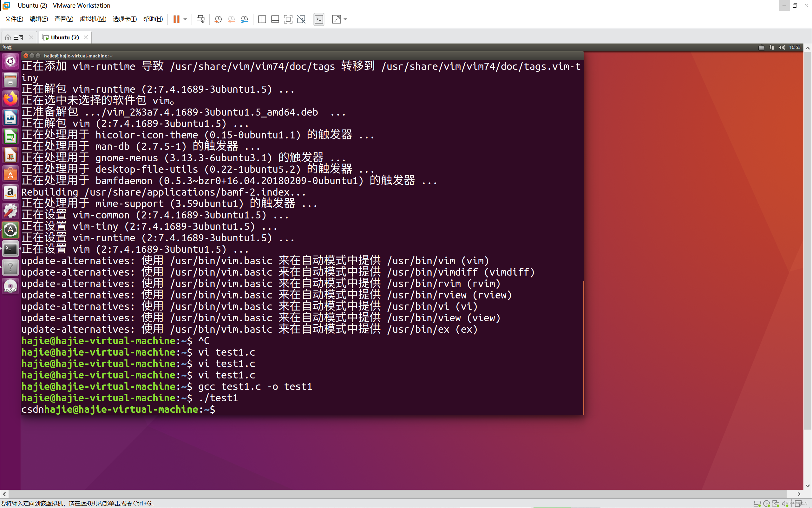Click the horizontal scrollbar left arrow

pyautogui.click(x=4, y=494)
